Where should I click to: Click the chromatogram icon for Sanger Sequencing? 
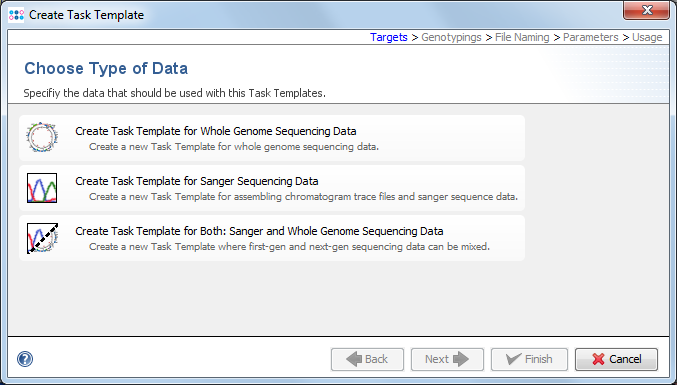click(42, 188)
